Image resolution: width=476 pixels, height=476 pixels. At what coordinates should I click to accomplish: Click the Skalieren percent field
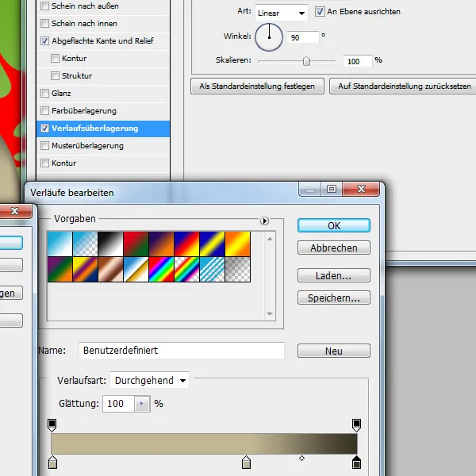[358, 61]
